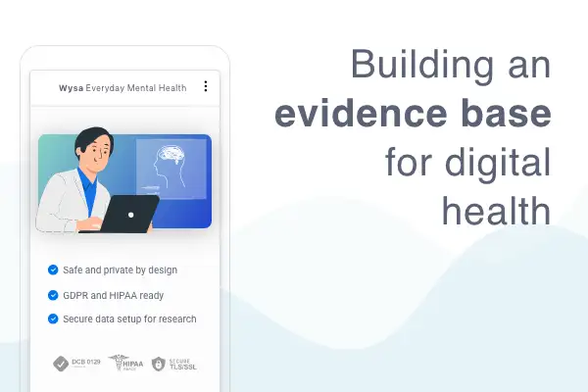Click the 'health' heading word
The width and height of the screenshot is (588, 392).
[496, 211]
